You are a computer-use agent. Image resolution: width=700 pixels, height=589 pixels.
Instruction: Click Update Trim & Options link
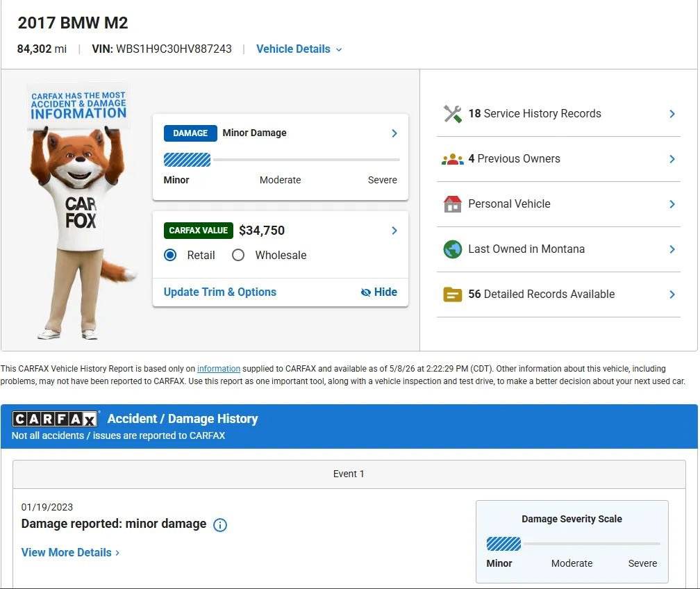point(220,292)
